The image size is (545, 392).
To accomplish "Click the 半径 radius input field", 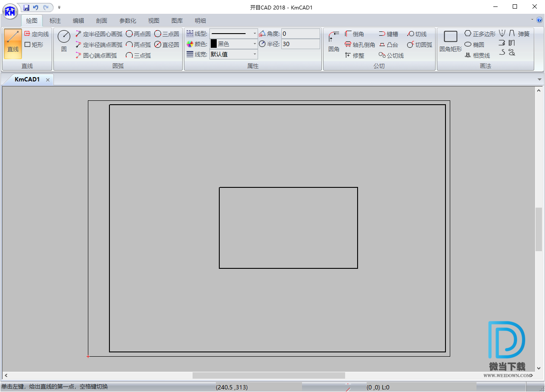I will tap(301, 44).
